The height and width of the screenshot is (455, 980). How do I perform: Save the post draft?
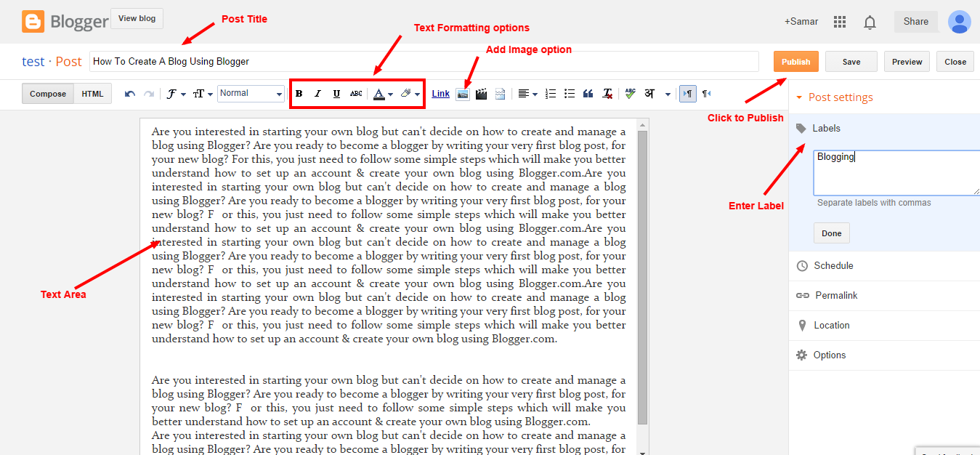tap(851, 62)
